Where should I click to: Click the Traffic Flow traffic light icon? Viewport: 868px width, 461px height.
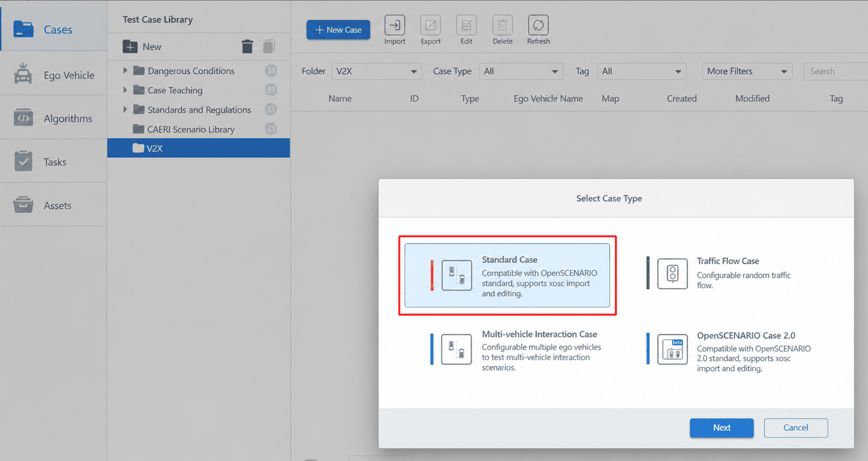[673, 273]
